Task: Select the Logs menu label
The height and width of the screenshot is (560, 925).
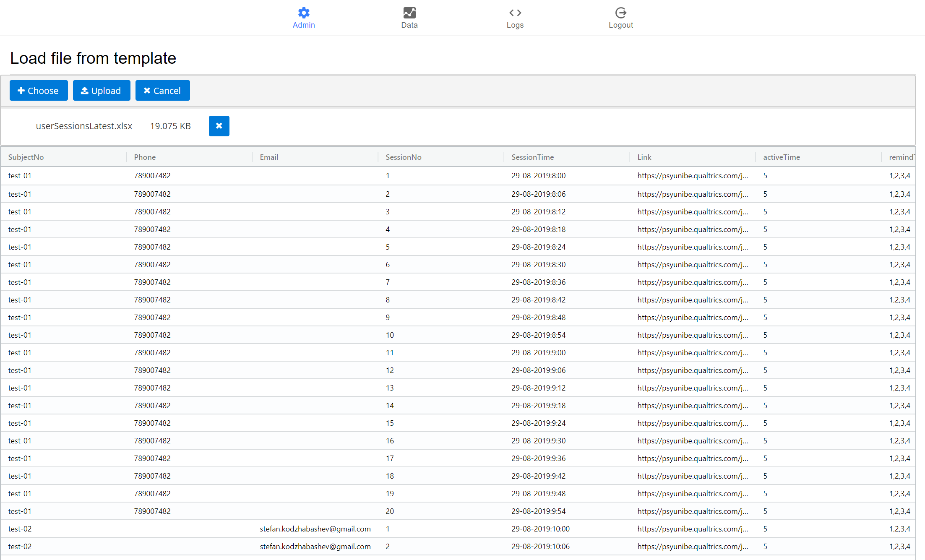Action: tap(515, 25)
